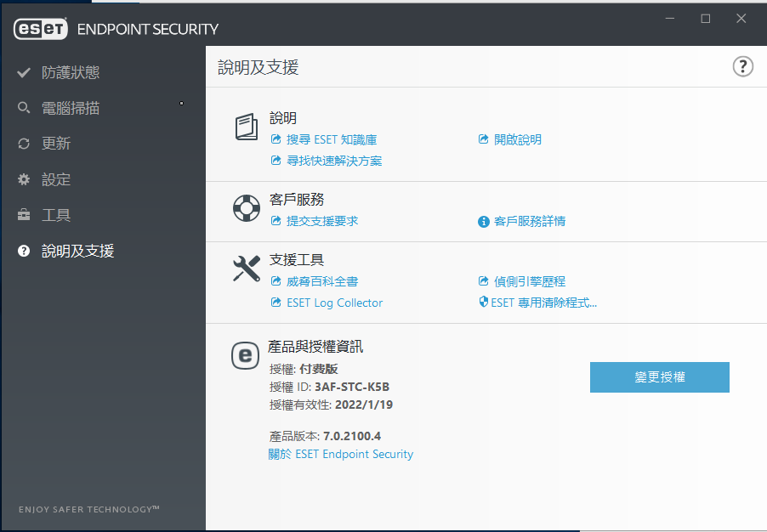This screenshot has width=767, height=532.
Task: Go to 更新 in the sidebar
Action: (x=56, y=144)
